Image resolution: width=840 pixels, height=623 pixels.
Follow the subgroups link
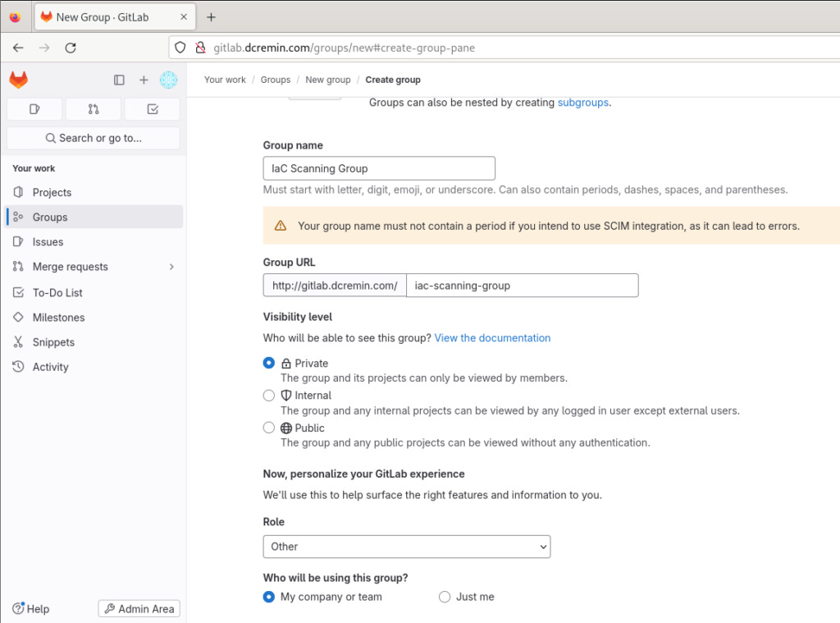point(583,103)
